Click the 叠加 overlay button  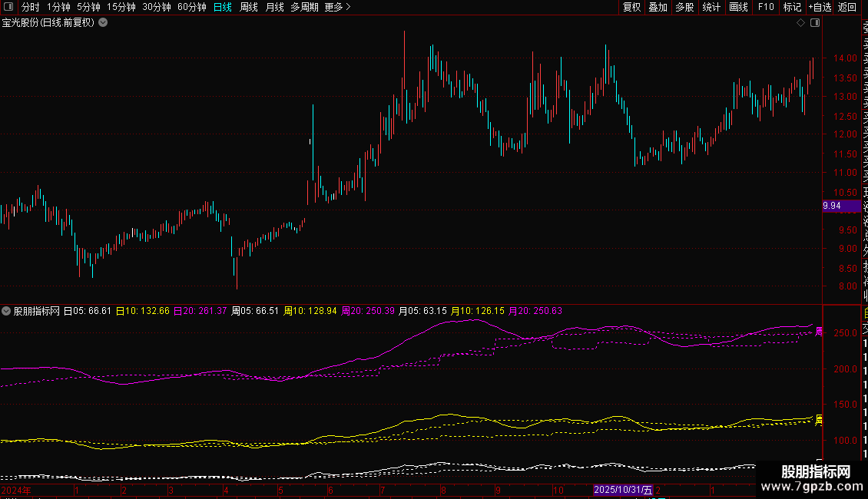point(658,7)
